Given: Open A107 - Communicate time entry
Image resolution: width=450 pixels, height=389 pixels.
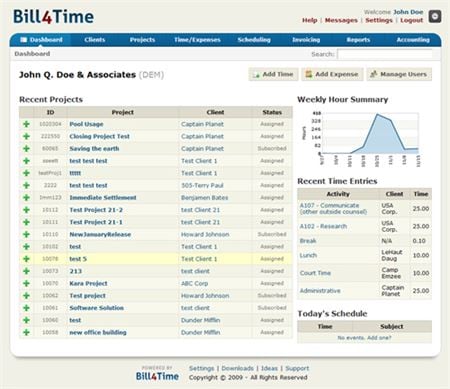Looking at the screenshot, I should pyautogui.click(x=333, y=209).
